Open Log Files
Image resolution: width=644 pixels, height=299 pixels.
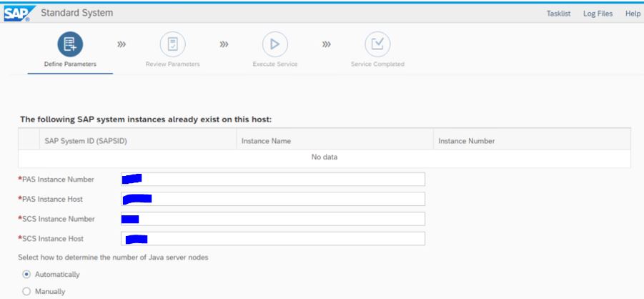pyautogui.click(x=598, y=14)
